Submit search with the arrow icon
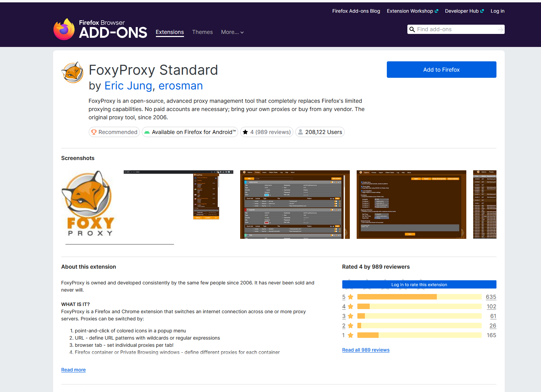The image size is (541, 392). pyautogui.click(x=500, y=30)
